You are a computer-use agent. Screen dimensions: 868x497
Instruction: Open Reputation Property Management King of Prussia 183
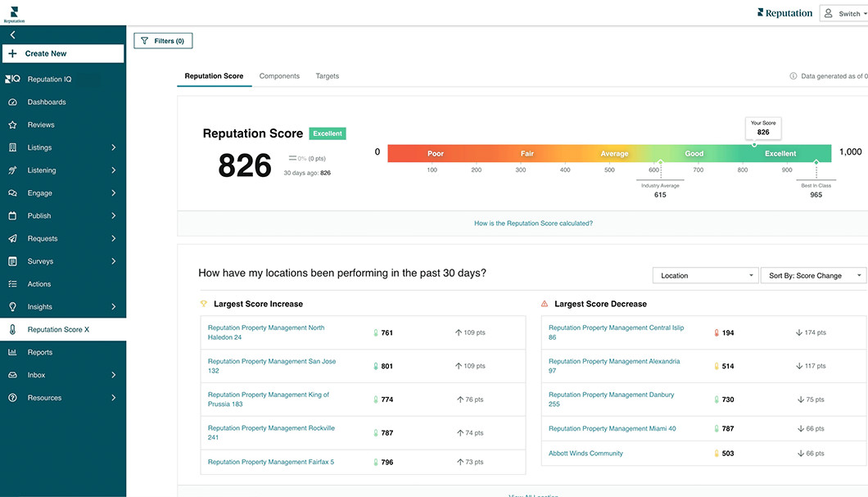(268, 399)
